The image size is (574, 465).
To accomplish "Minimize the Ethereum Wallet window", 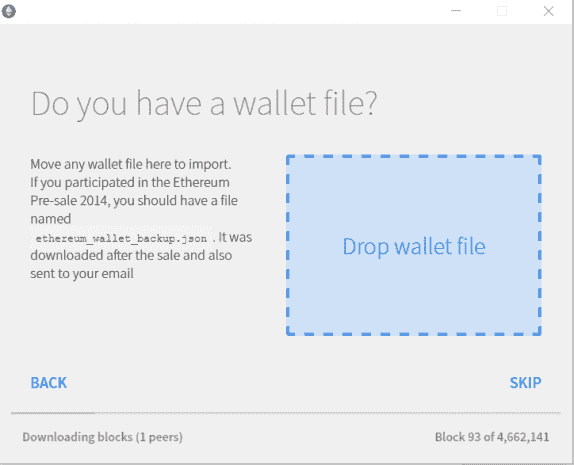I will coord(455,11).
